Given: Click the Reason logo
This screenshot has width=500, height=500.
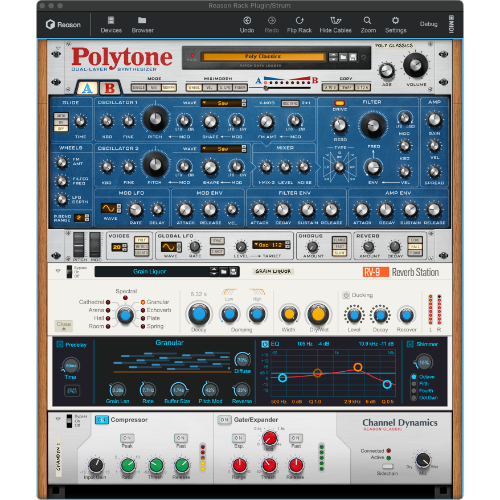Looking at the screenshot, I should [x=63, y=24].
